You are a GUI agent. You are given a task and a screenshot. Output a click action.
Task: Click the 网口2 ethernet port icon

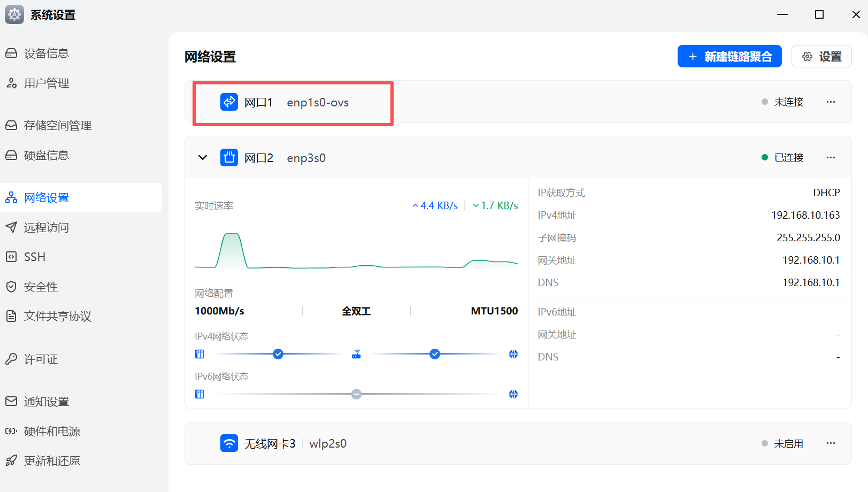tap(229, 157)
